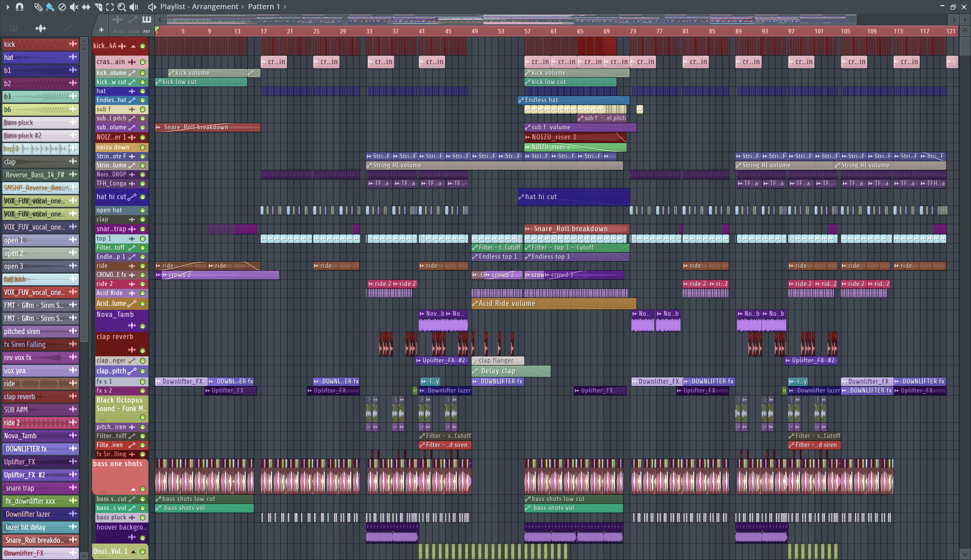Click the Playback speaker tool
The height and width of the screenshot is (560, 971).
tap(133, 7)
